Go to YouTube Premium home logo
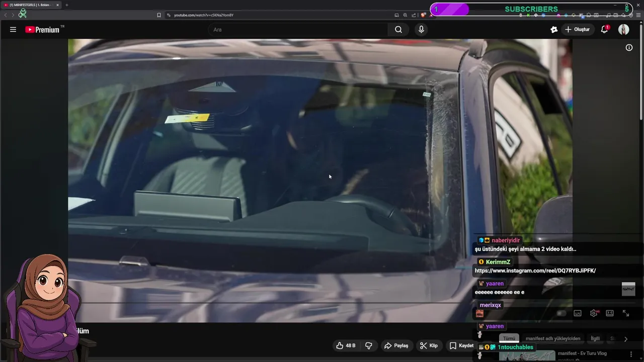 [42, 30]
